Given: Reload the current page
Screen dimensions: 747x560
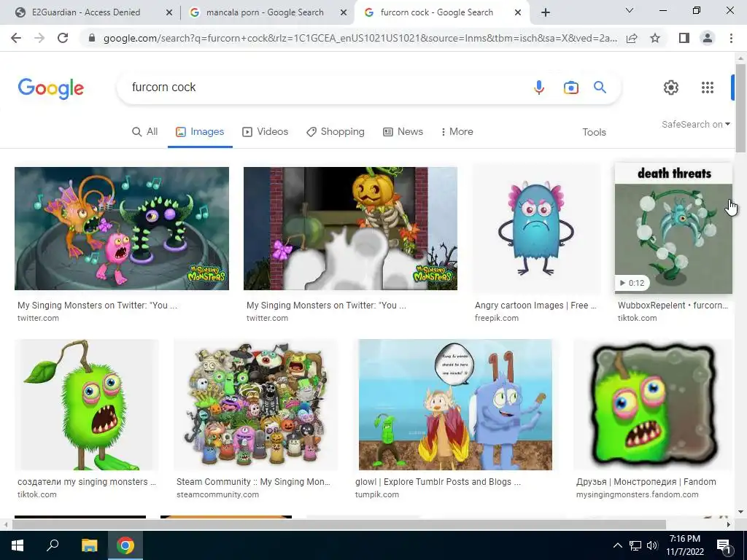Looking at the screenshot, I should pos(63,38).
